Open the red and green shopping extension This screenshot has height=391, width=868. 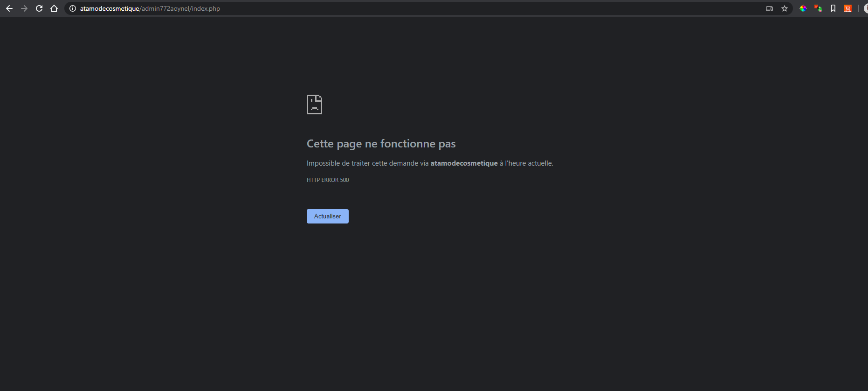coord(818,8)
